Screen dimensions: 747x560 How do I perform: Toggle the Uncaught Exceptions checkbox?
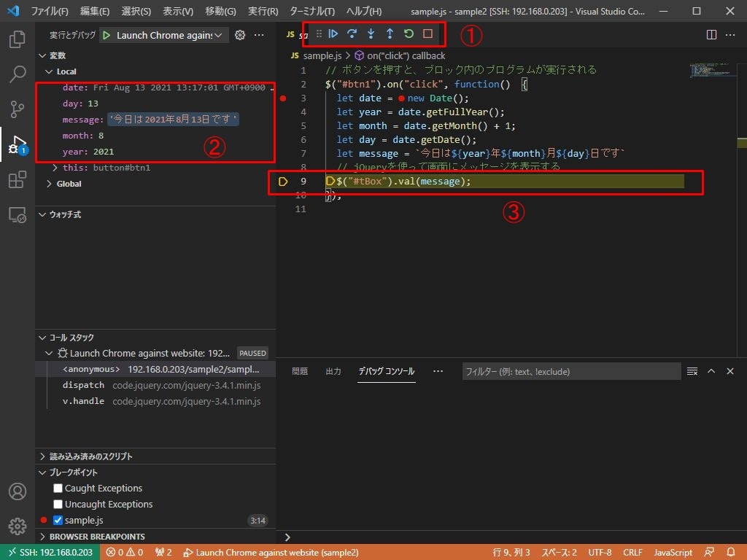[x=58, y=504]
